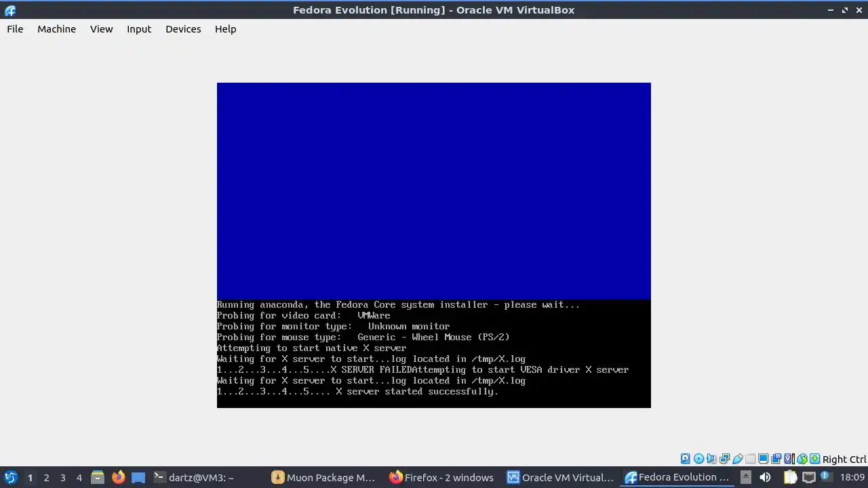Click the 'Attempting to start native X server' line
Screen dimensions: 868x488
tap(311, 348)
